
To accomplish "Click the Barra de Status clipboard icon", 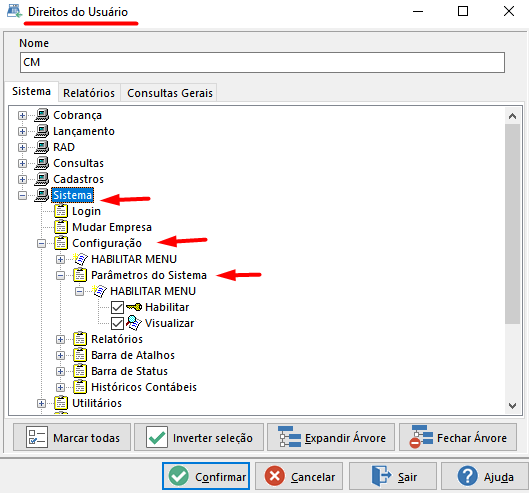I will [x=80, y=371].
